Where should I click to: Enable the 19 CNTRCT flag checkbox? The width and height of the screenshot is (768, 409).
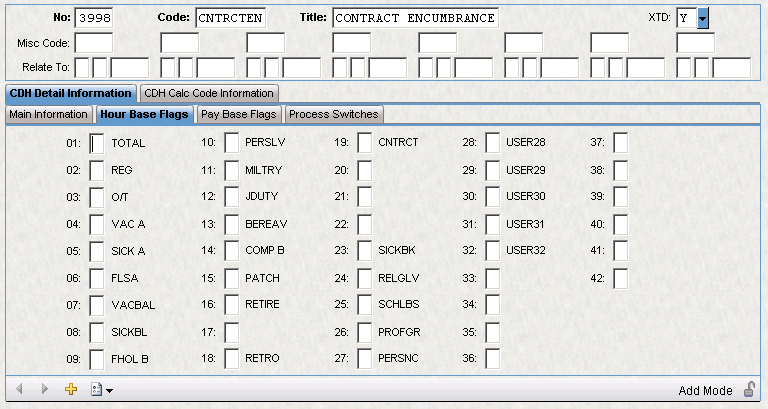tap(365, 143)
